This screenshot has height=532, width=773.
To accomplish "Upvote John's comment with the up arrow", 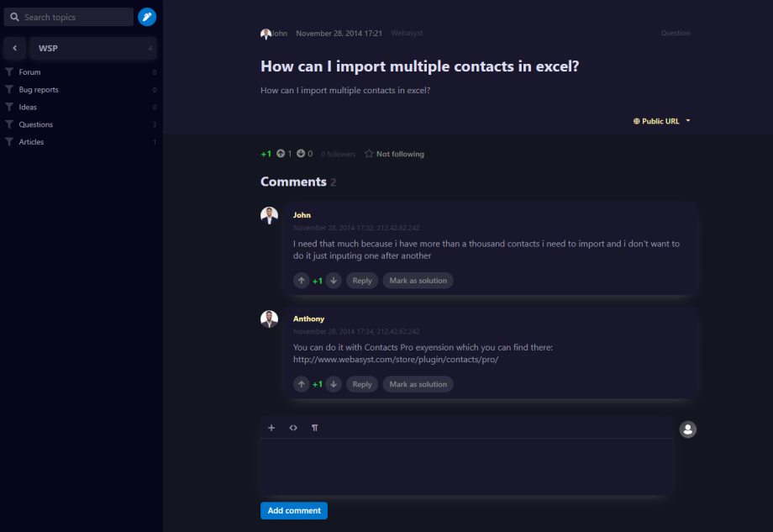I will 302,281.
